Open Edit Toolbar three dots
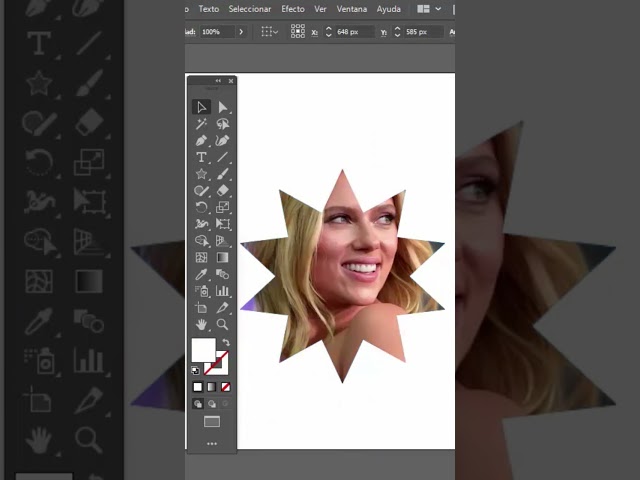The width and height of the screenshot is (640, 480). 212,444
